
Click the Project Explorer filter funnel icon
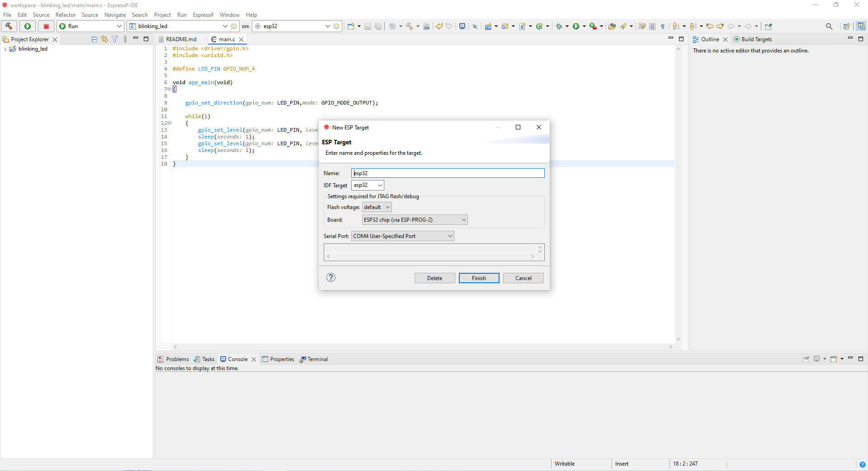coord(115,39)
